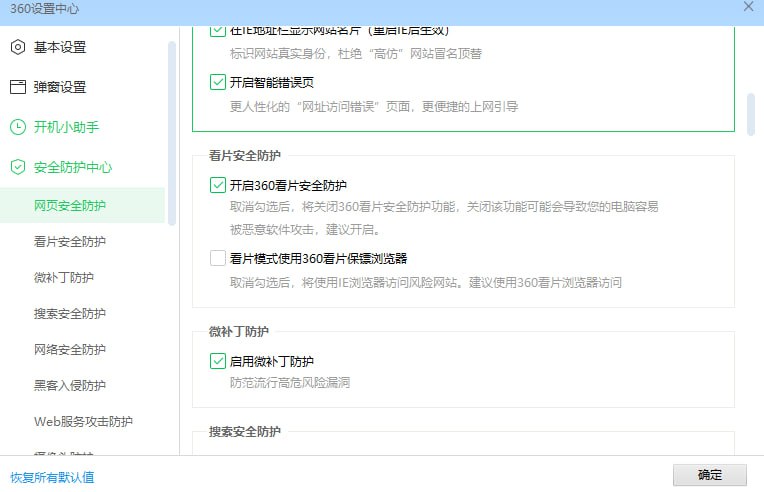Click 搜索安全防护 section heading in content pane
This screenshot has width=764, height=492.
245,432
